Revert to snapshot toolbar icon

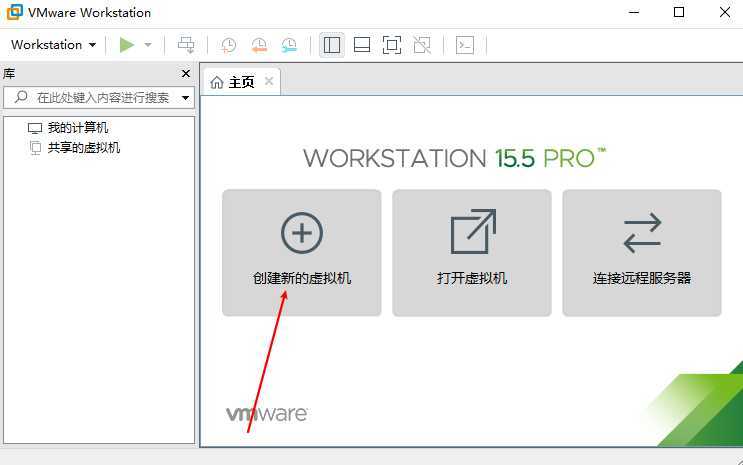[x=259, y=45]
